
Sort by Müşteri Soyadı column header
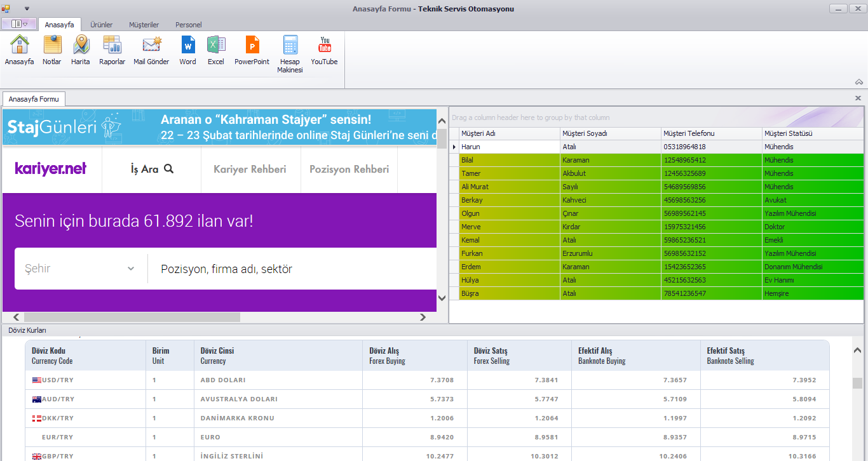click(611, 133)
